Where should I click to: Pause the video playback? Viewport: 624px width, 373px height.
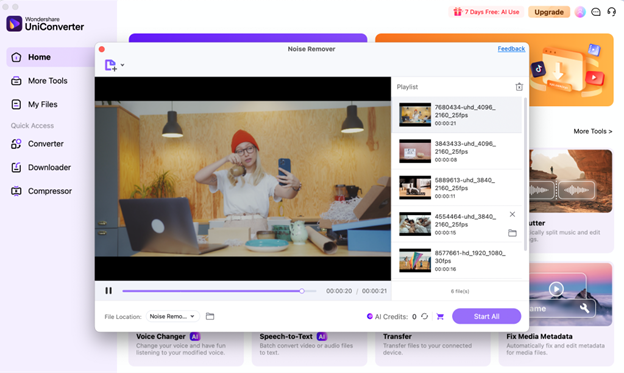[x=108, y=291]
